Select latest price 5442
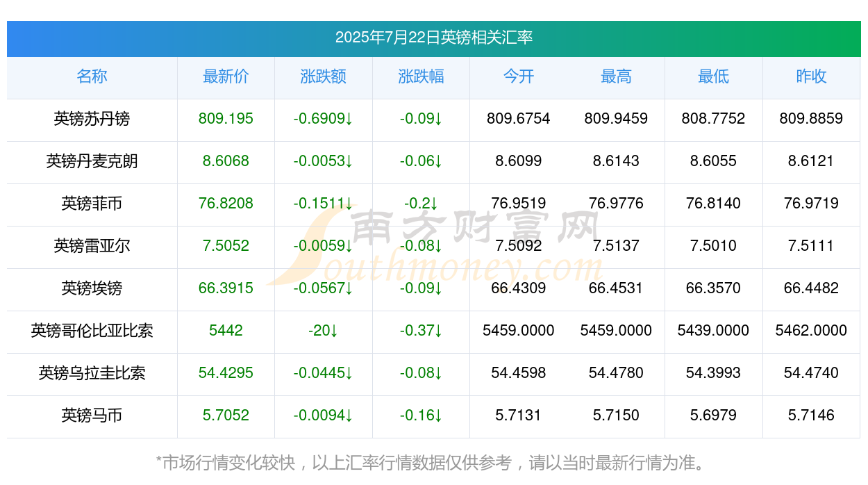868x485 pixels. coord(226,331)
